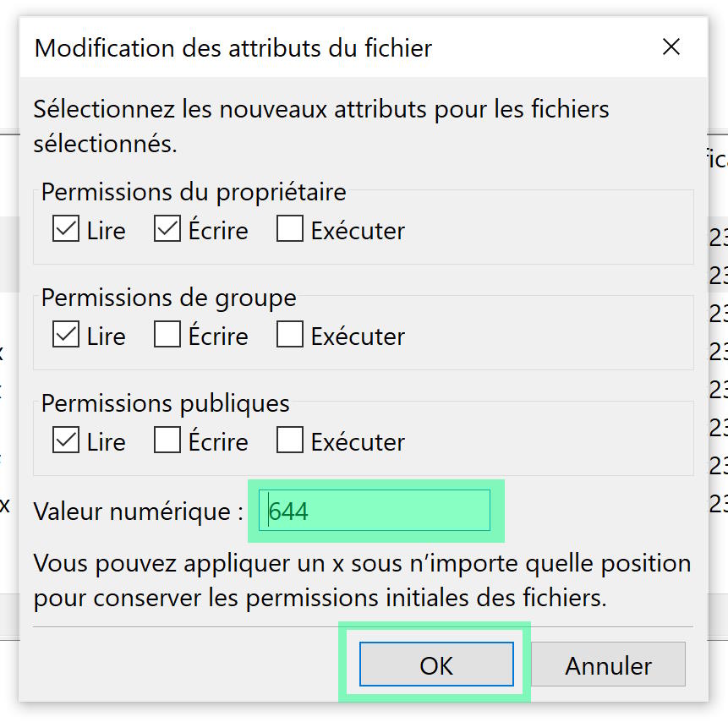Close the file attributes dialog
Viewport: 728px width, 722px height.
tap(671, 47)
